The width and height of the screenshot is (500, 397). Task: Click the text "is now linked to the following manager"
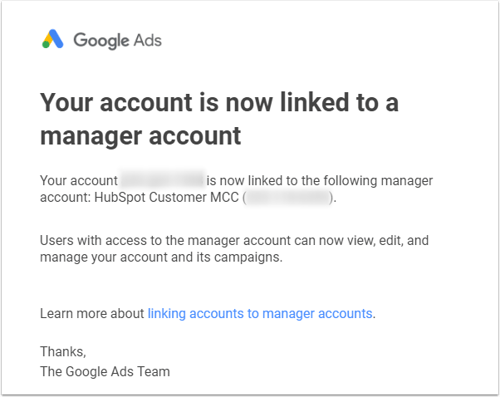[x=320, y=180]
